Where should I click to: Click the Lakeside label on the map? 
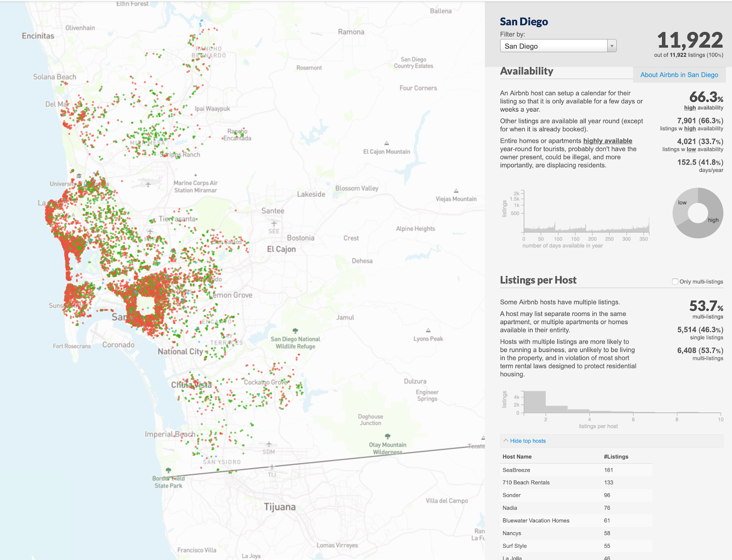coord(311,194)
